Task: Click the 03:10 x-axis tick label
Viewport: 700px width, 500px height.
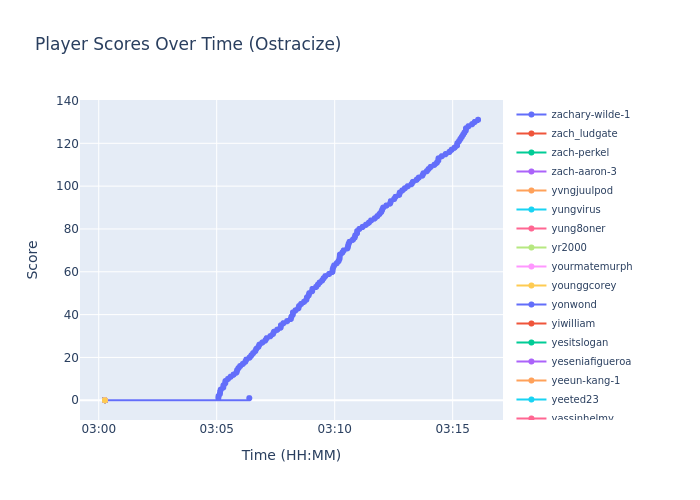Action: click(334, 429)
